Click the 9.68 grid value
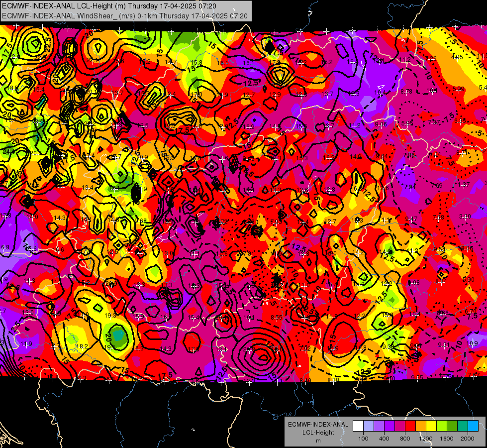 [x=141, y=221]
